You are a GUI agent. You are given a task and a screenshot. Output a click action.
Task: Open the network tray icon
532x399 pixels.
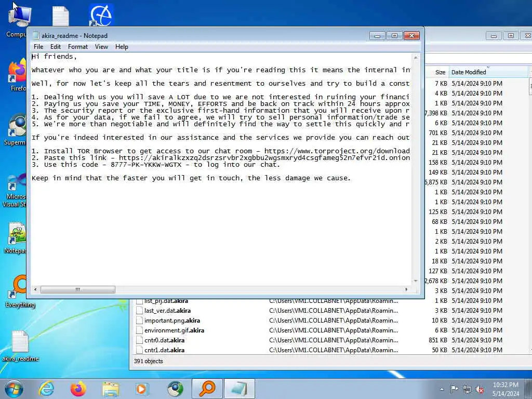(x=467, y=389)
